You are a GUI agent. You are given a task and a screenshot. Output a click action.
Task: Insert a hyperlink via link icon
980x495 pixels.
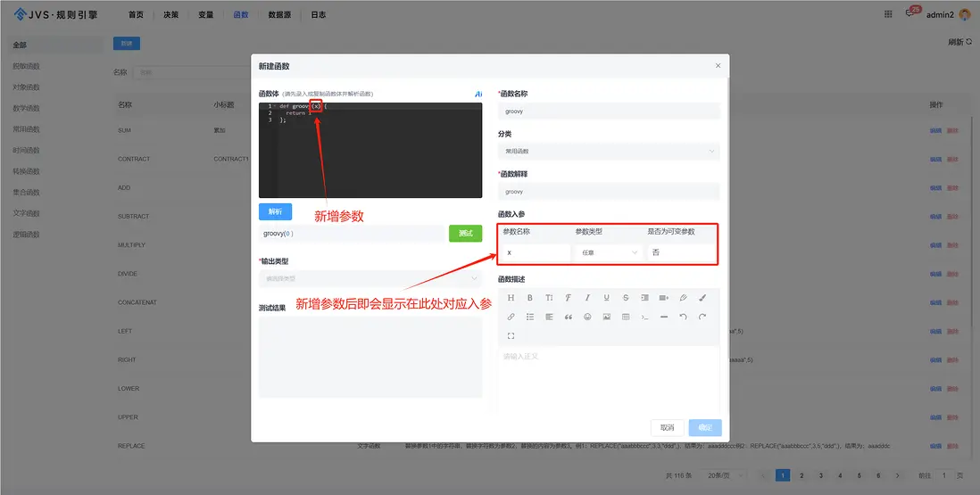511,318
